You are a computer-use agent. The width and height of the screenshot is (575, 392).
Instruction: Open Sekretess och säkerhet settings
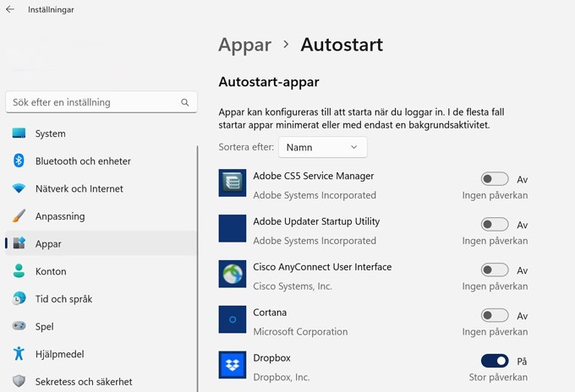tap(101, 382)
